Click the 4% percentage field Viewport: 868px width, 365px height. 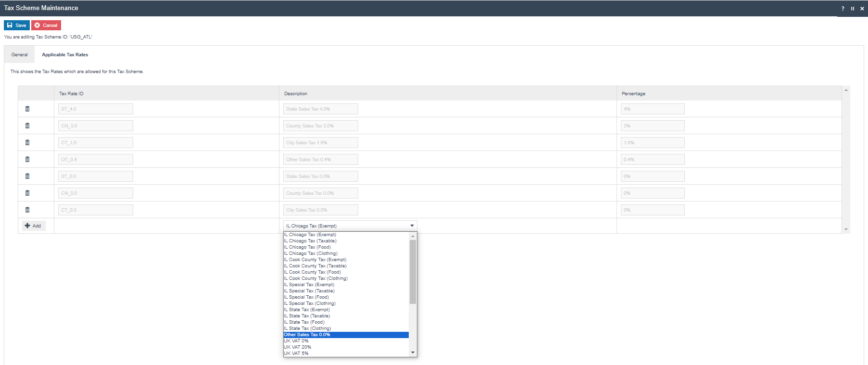653,109
